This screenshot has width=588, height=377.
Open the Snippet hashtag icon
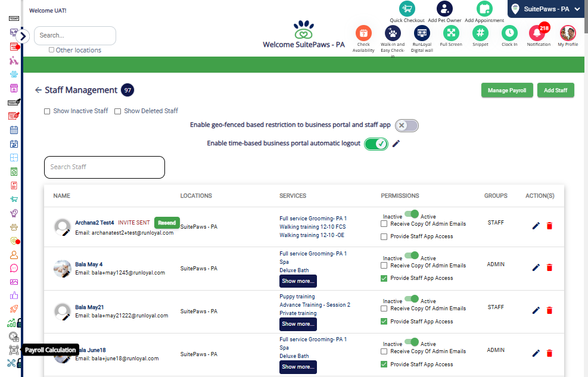[480, 33]
